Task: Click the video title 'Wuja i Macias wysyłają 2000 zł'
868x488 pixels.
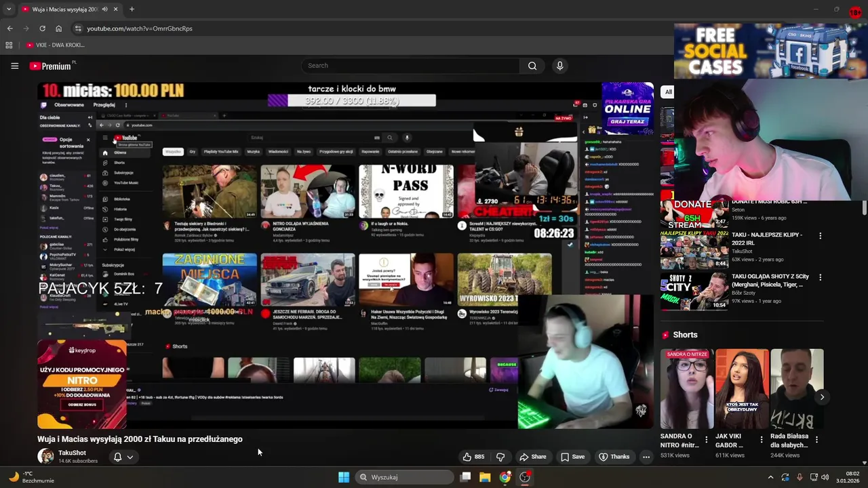Action: pos(140,439)
